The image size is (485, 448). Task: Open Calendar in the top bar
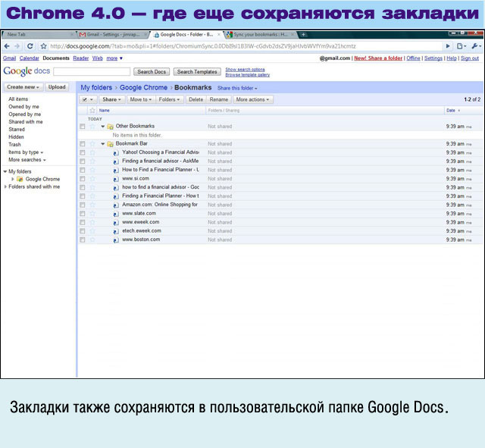click(x=29, y=58)
